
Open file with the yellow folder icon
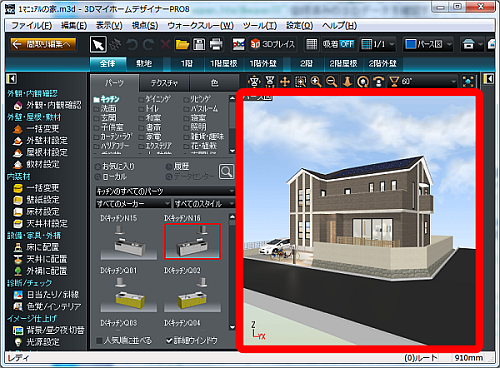(x=182, y=44)
